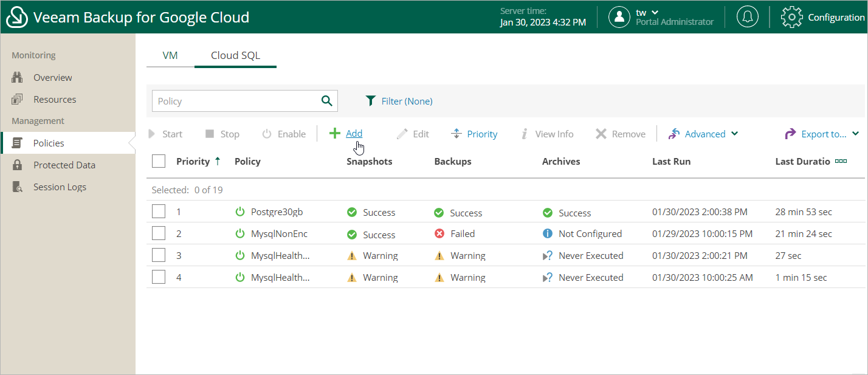Click the Export to button label
Image resolution: width=868 pixels, height=375 pixels.
click(x=824, y=134)
